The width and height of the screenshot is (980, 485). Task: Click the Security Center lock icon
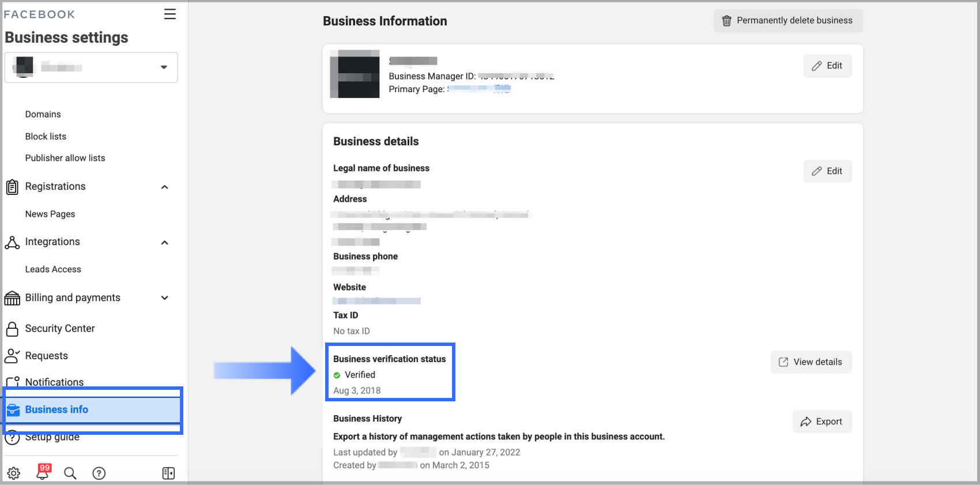point(12,329)
